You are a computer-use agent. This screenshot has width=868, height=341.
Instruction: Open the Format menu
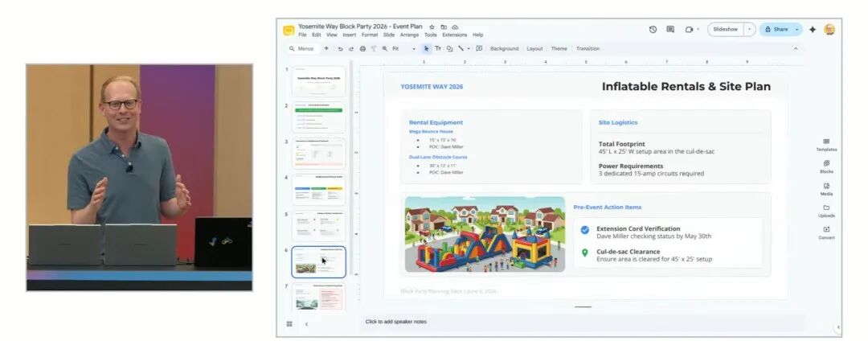coord(370,35)
